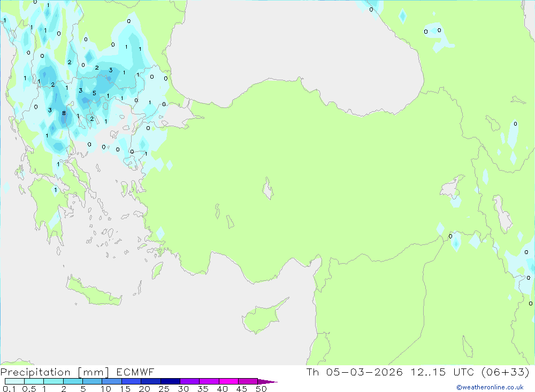535x392 pixels.
Task: Pick the 5–10 mm blue legend swatch
Action: tap(92, 381)
